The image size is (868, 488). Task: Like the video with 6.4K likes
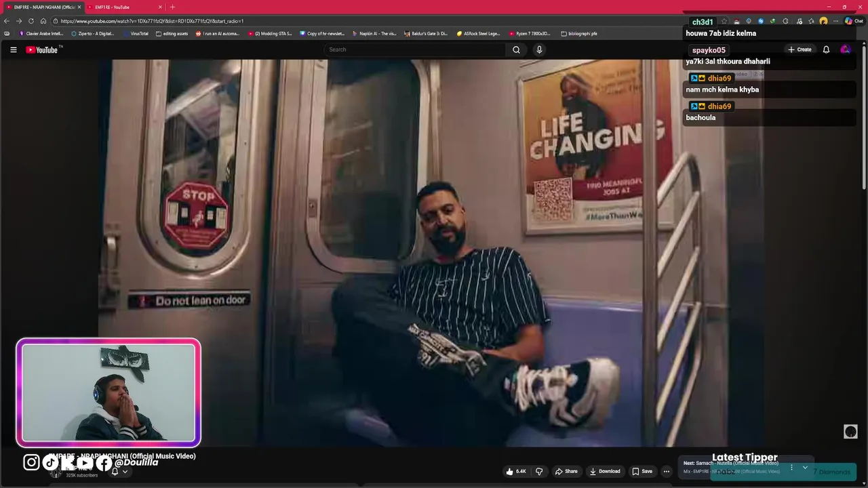click(x=516, y=471)
